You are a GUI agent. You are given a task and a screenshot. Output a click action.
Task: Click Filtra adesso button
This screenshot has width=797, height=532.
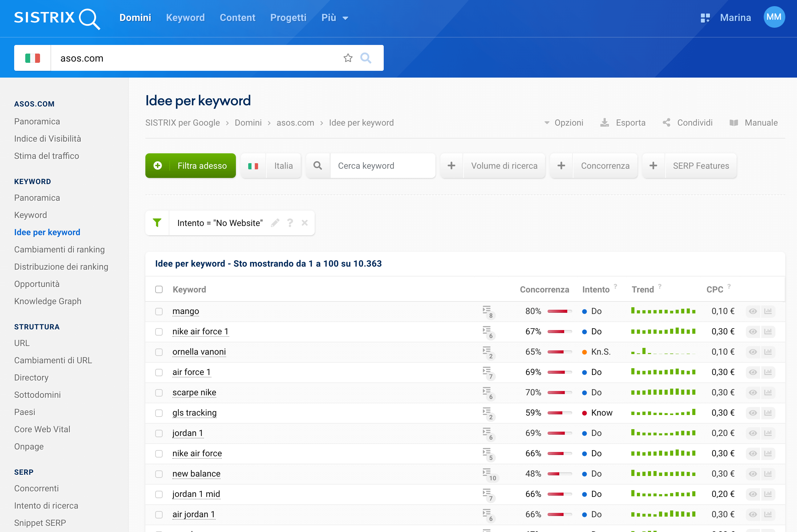click(x=191, y=165)
